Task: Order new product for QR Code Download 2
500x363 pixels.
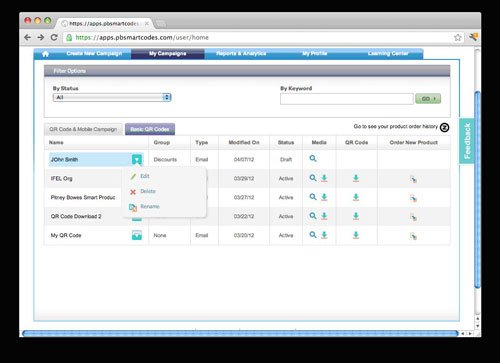Action: tap(413, 217)
